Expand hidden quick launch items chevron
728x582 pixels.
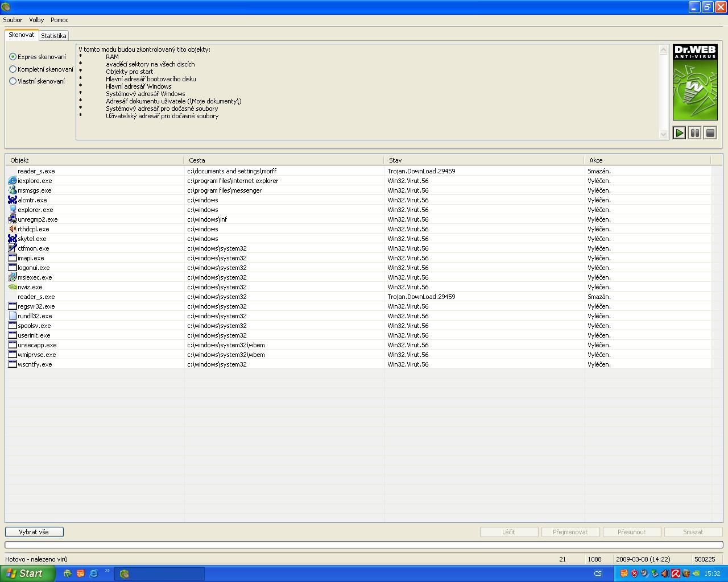point(107,571)
